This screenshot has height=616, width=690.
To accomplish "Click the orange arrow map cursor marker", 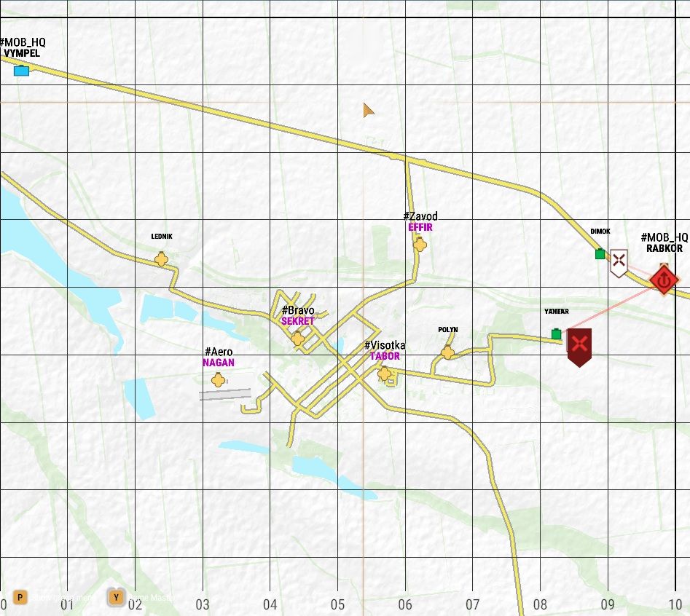I will pos(369,110).
